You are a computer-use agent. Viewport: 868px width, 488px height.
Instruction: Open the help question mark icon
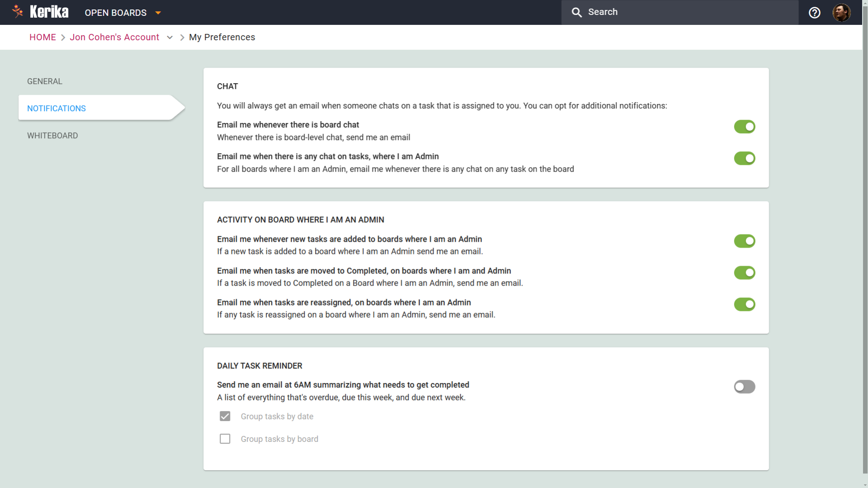point(815,13)
